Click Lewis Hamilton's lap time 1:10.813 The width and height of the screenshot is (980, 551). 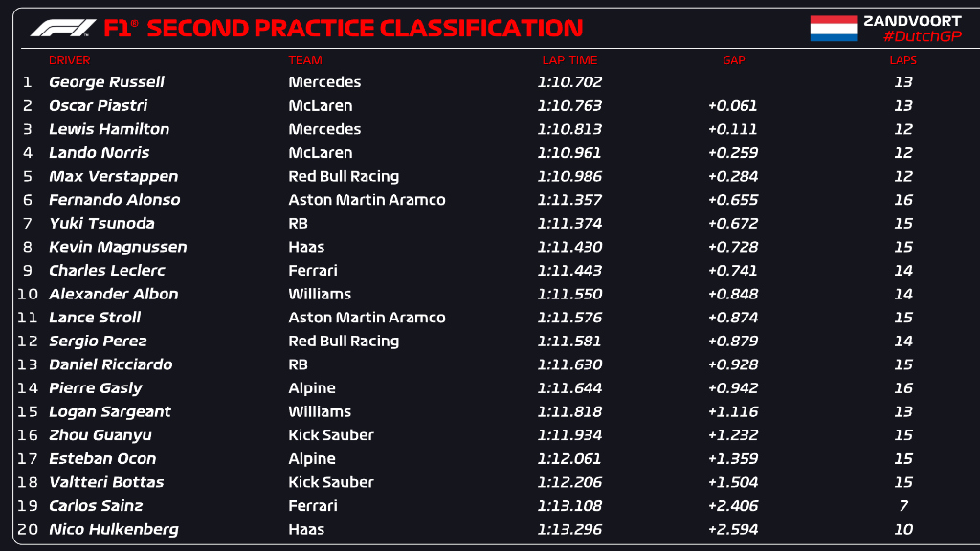[x=569, y=129]
